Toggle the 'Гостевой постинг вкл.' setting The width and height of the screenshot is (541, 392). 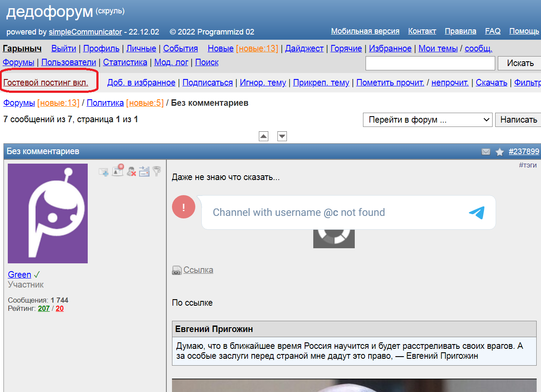coord(46,82)
